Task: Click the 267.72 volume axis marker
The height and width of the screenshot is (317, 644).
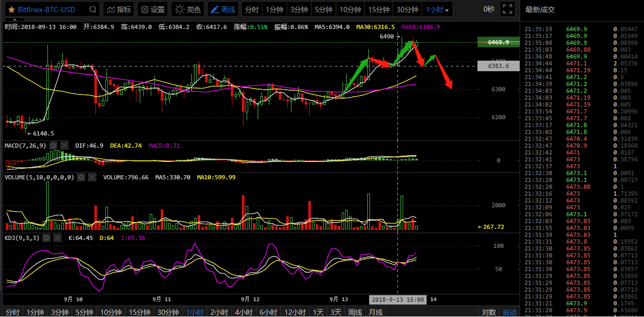Action: tap(491, 227)
